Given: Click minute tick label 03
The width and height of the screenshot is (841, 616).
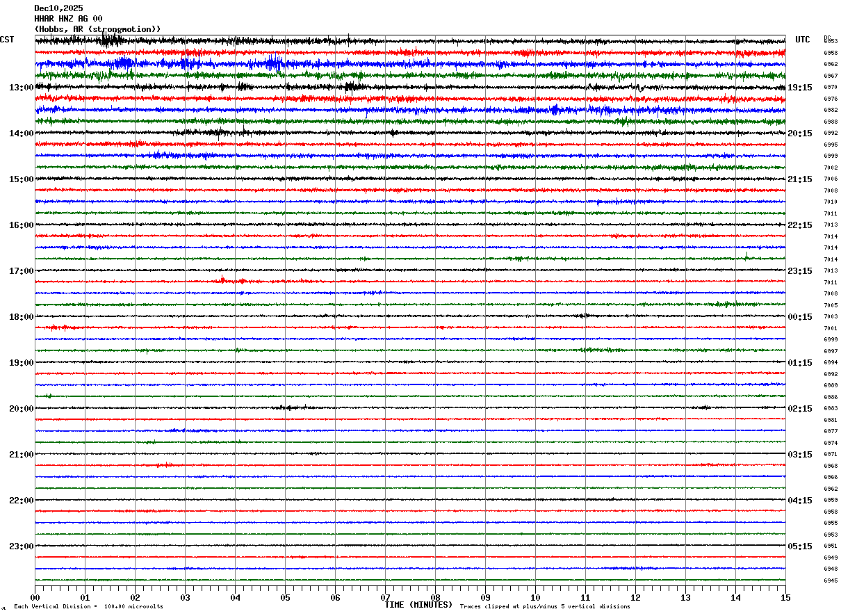Looking at the screenshot, I should point(185,597).
